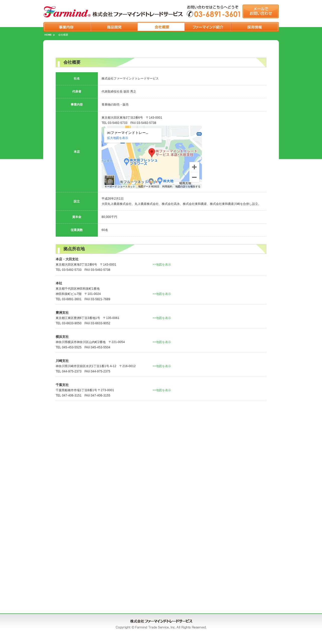
Task: Click the Google logo on map
Action: tap(152, 182)
